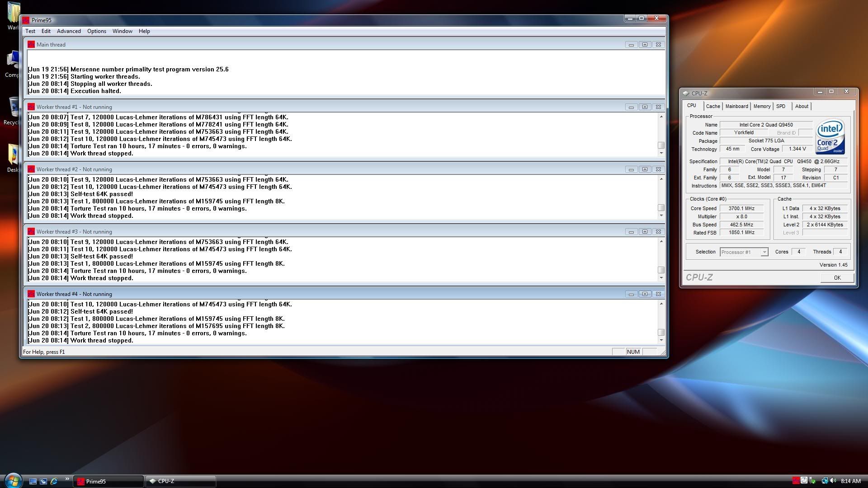Screen dimensions: 868x488
Task: Open the Computer desktop icon
Action: pos(12,64)
